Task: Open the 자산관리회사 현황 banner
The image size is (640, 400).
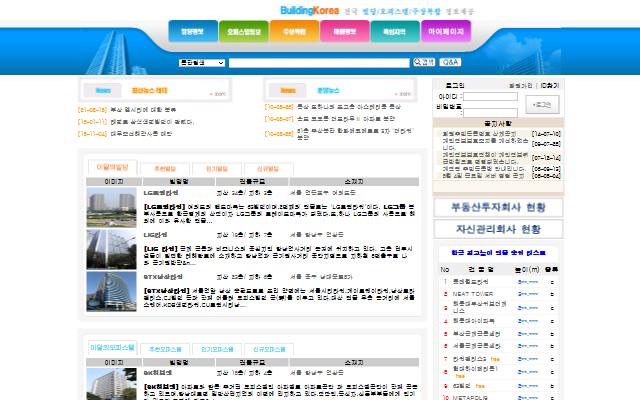Action: point(498,229)
